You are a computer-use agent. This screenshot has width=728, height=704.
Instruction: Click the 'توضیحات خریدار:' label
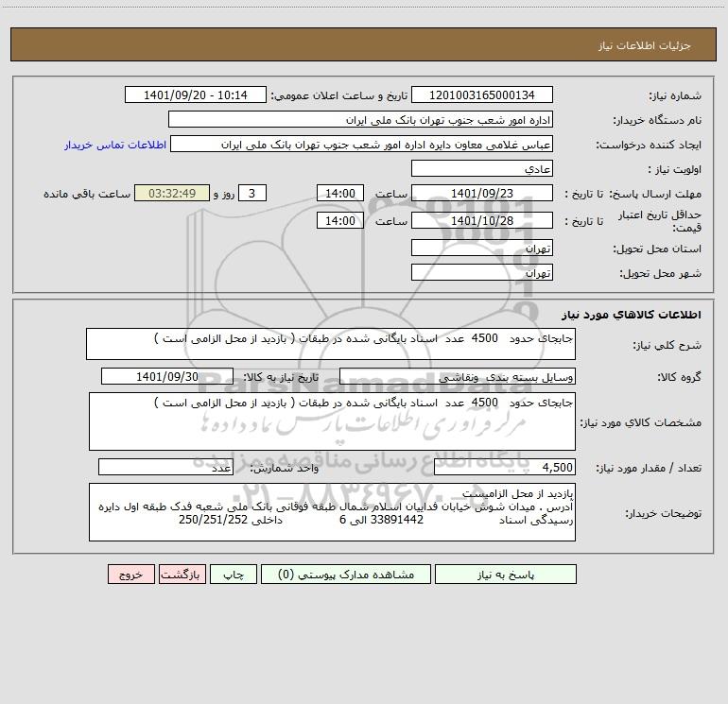tap(664, 514)
